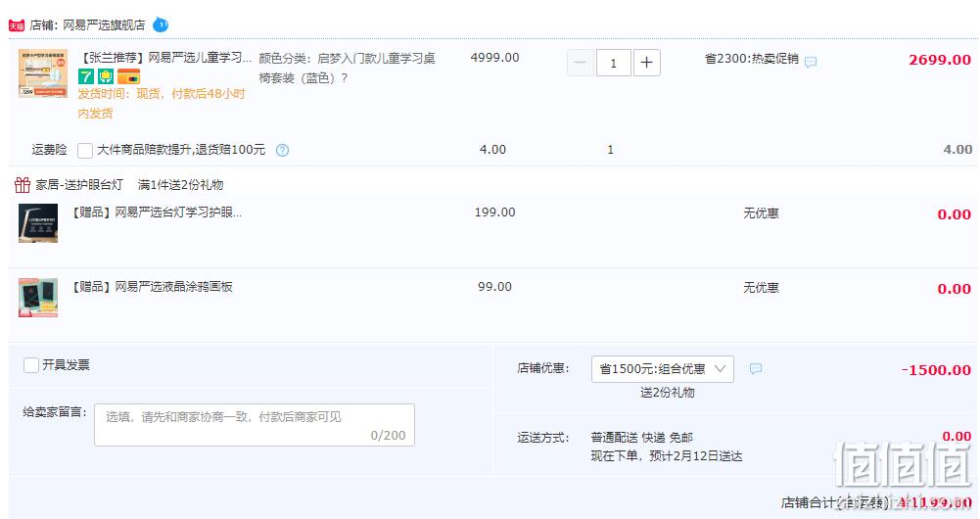
Task: Click the 普通配送 快递 免邮 shipping method
Action: [x=642, y=438]
